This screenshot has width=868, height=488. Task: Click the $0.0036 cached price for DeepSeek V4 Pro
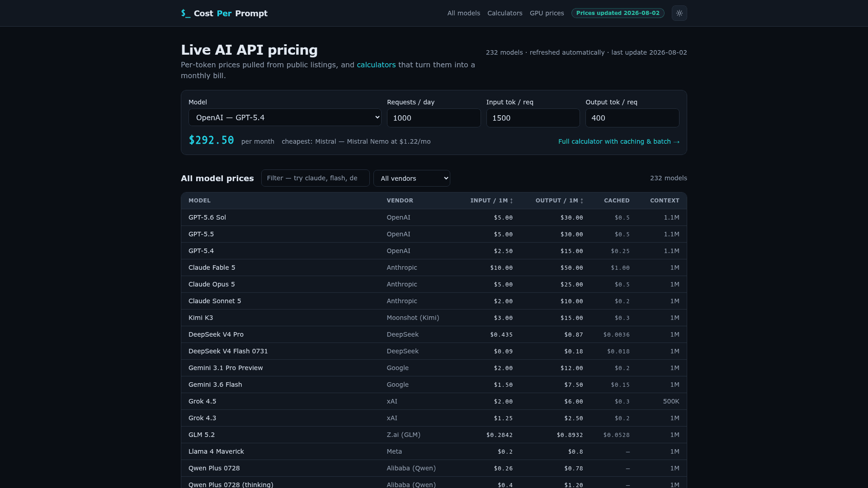[617, 335]
